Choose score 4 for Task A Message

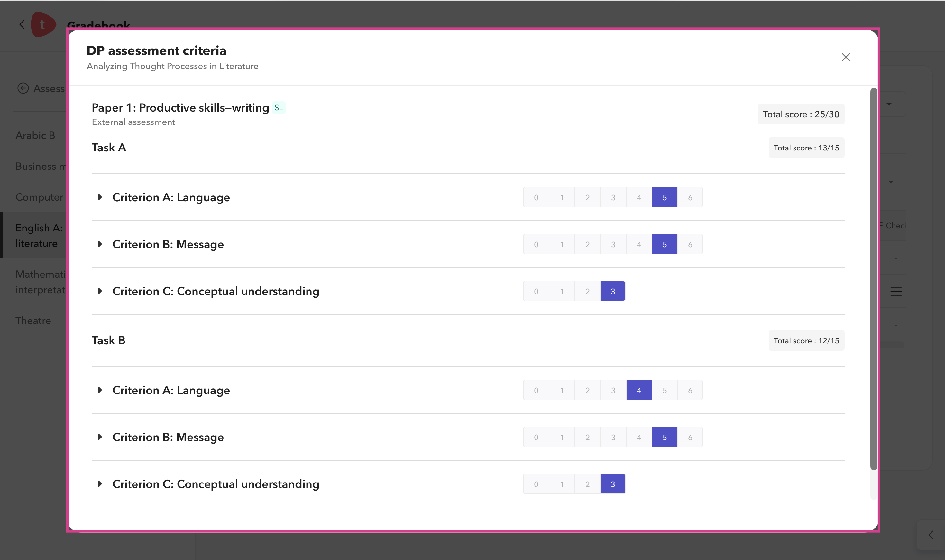[639, 244]
